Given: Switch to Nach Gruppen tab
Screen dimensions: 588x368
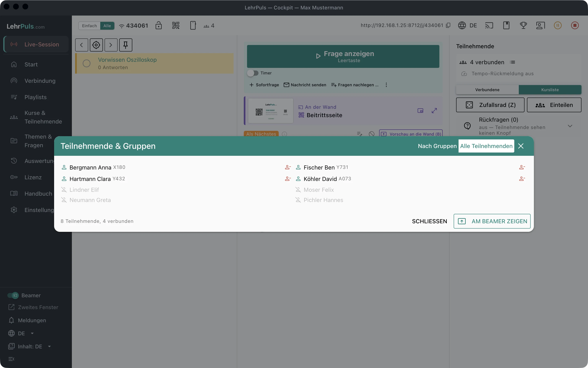Looking at the screenshot, I should [437, 146].
